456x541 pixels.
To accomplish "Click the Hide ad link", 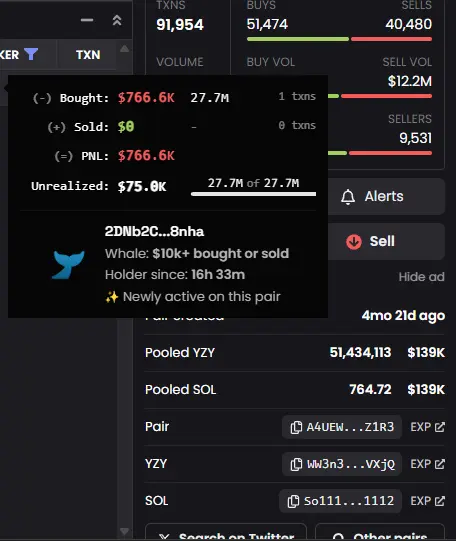I will (421, 277).
